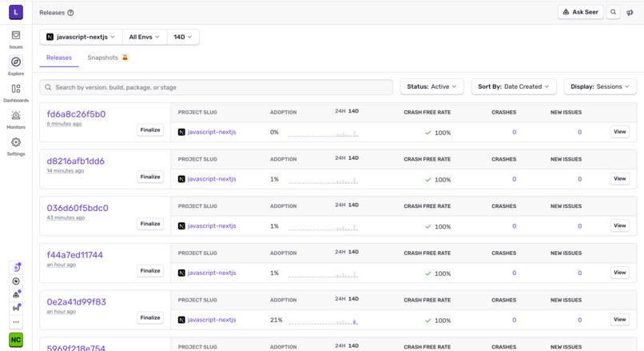Open the 14D date range dropdown
The width and height of the screenshot is (644, 351).
[183, 37]
